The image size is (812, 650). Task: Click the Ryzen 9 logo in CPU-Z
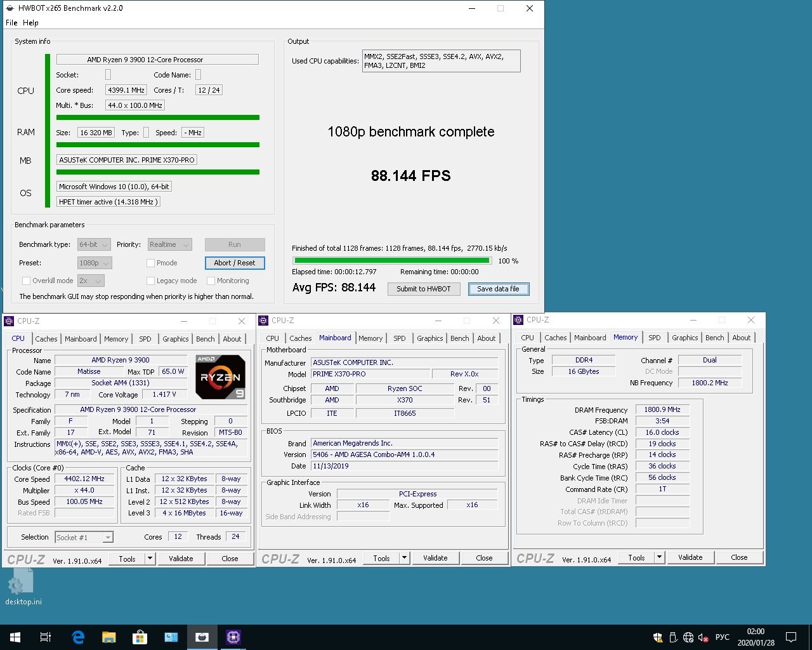(x=220, y=376)
